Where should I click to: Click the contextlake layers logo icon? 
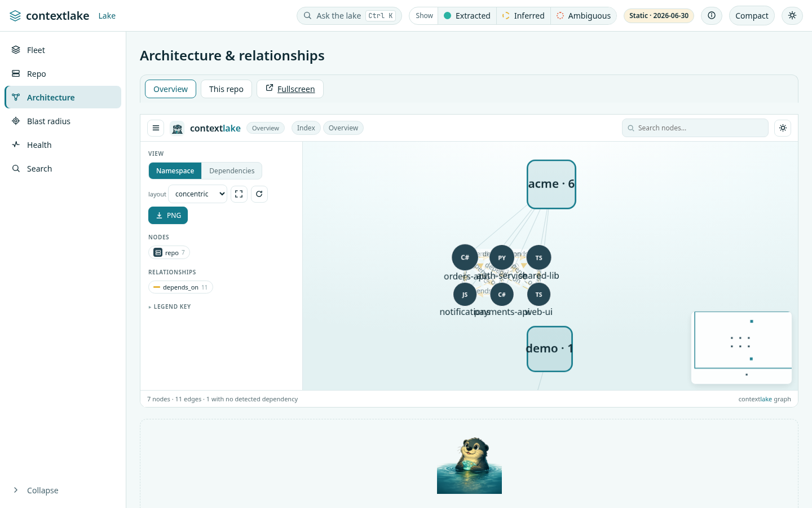point(15,16)
